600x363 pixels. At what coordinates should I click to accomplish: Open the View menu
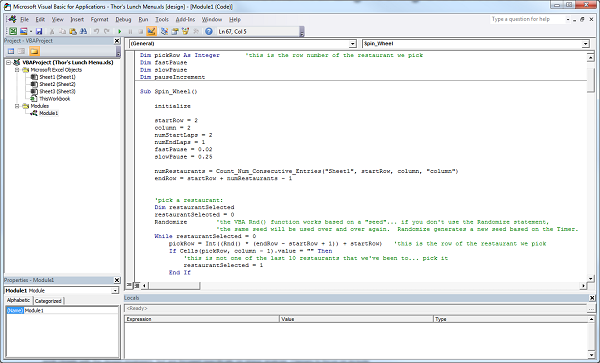(x=57, y=19)
